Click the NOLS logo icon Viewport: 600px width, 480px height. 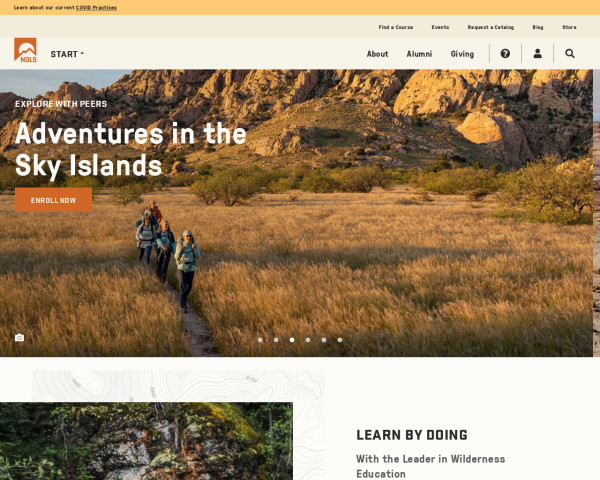coord(25,50)
